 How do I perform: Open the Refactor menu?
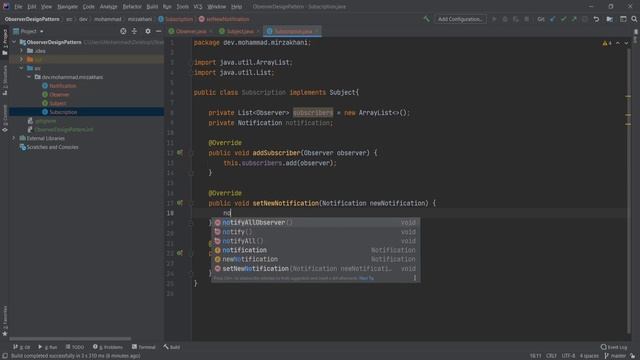click(x=132, y=7)
